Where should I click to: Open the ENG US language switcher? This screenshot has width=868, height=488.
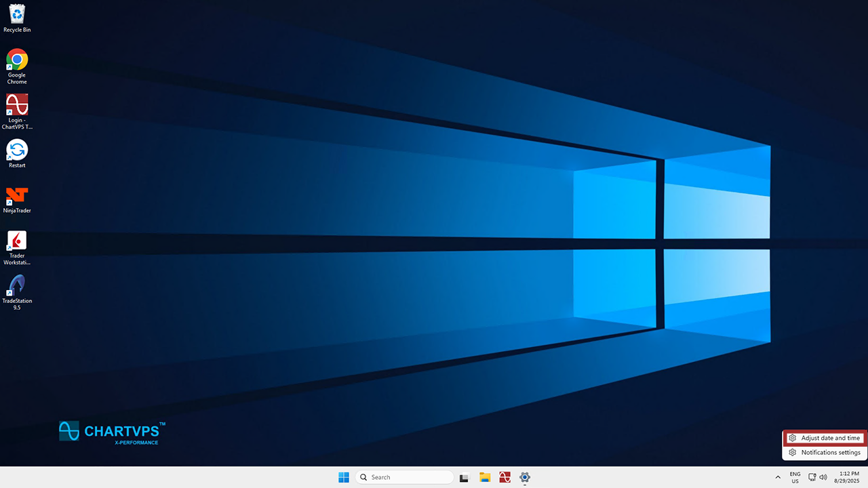point(795,477)
